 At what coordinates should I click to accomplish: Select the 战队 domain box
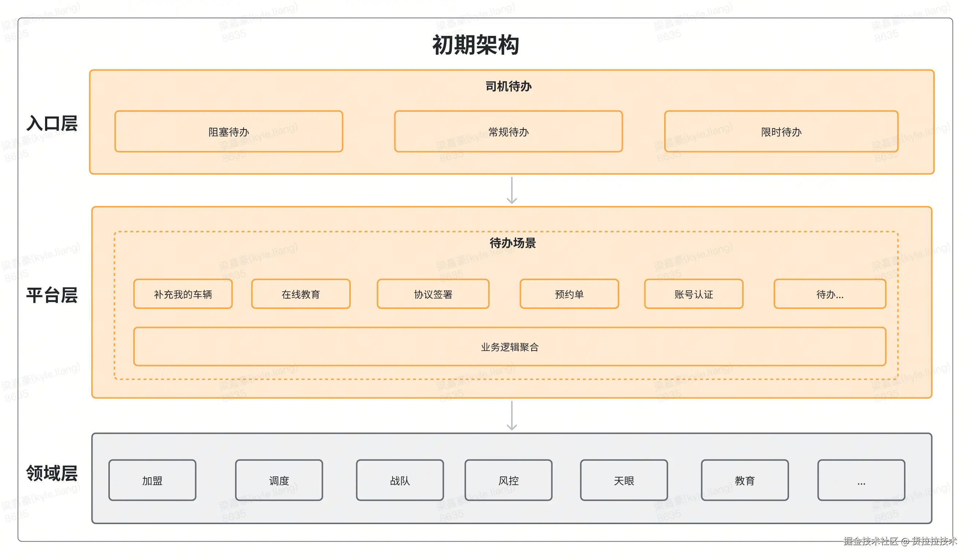[400, 480]
